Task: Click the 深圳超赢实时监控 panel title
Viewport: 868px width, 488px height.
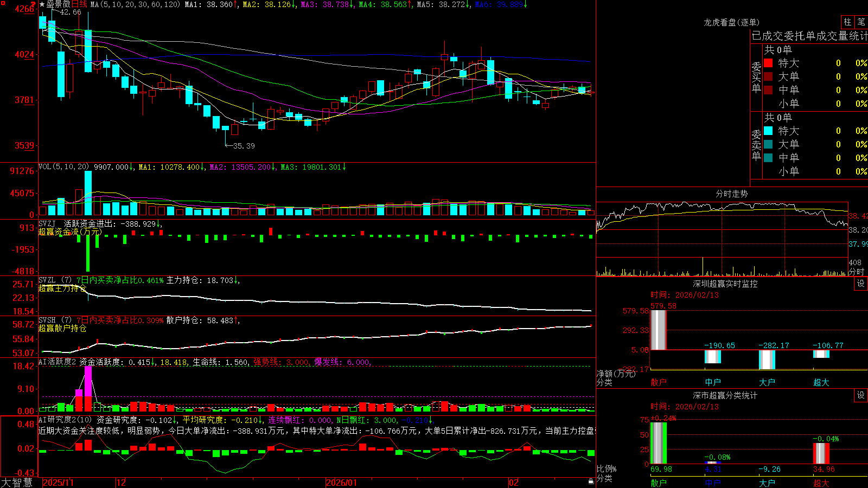Action: 725,284
